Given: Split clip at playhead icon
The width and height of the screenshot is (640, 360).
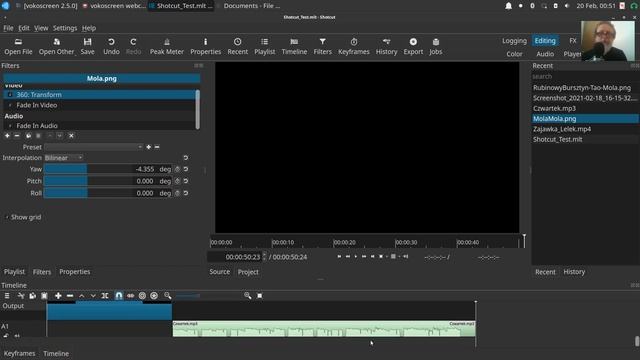Looking at the screenshot, I should coord(105,296).
